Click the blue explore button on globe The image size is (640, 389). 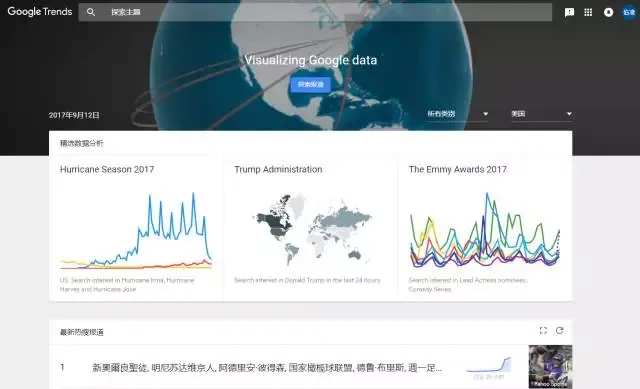tap(311, 84)
